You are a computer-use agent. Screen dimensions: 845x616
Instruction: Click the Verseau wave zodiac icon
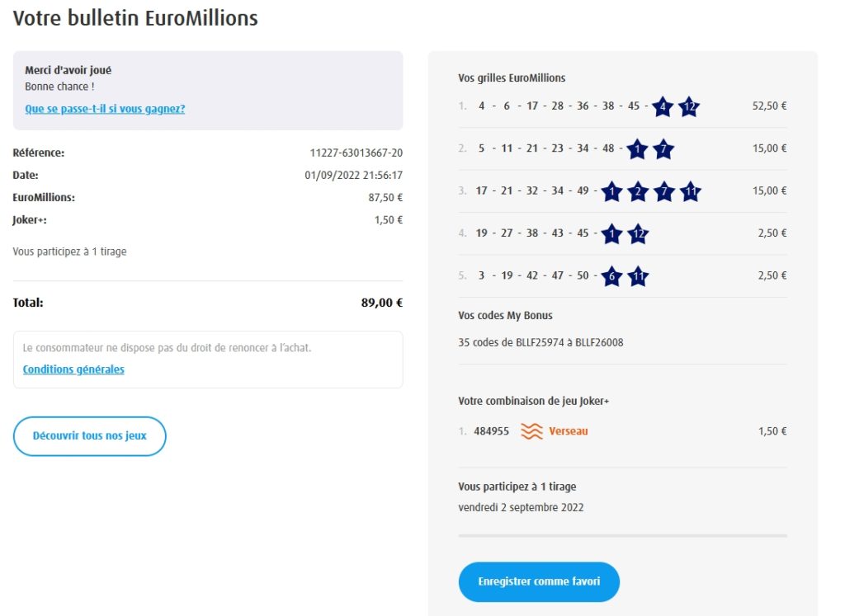click(x=531, y=431)
